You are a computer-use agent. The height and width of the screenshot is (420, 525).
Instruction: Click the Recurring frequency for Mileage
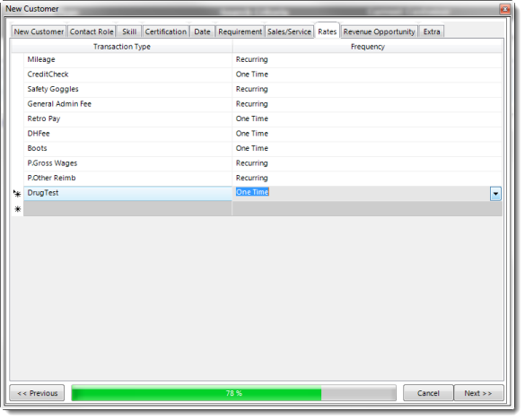(x=367, y=59)
